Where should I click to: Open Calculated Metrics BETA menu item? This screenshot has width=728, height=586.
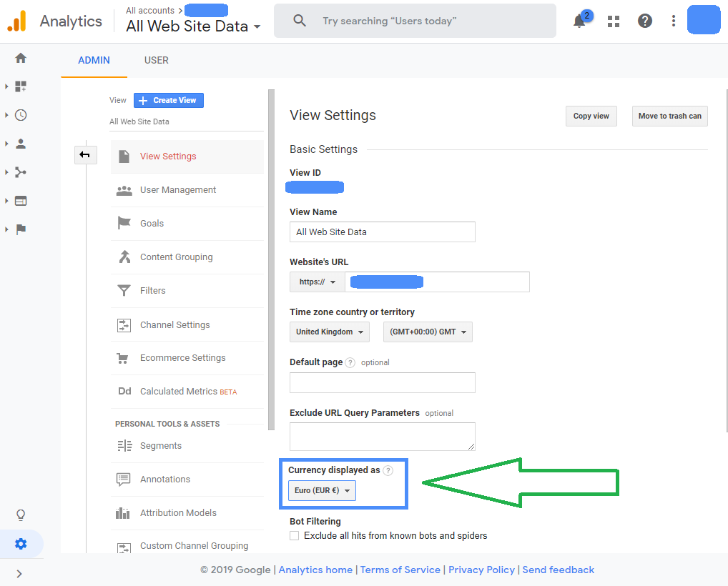187,392
